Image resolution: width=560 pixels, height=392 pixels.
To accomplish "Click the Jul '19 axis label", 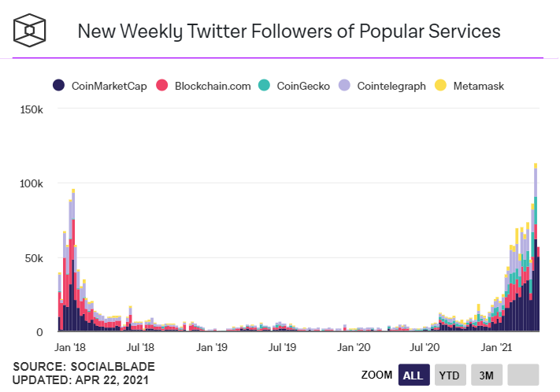I will (x=282, y=347).
